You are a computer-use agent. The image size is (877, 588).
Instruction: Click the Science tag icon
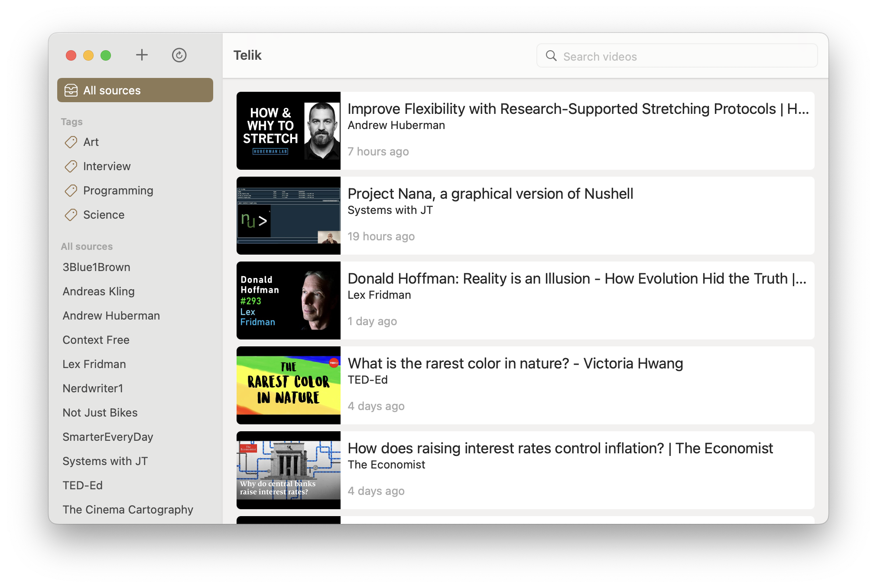coord(71,215)
